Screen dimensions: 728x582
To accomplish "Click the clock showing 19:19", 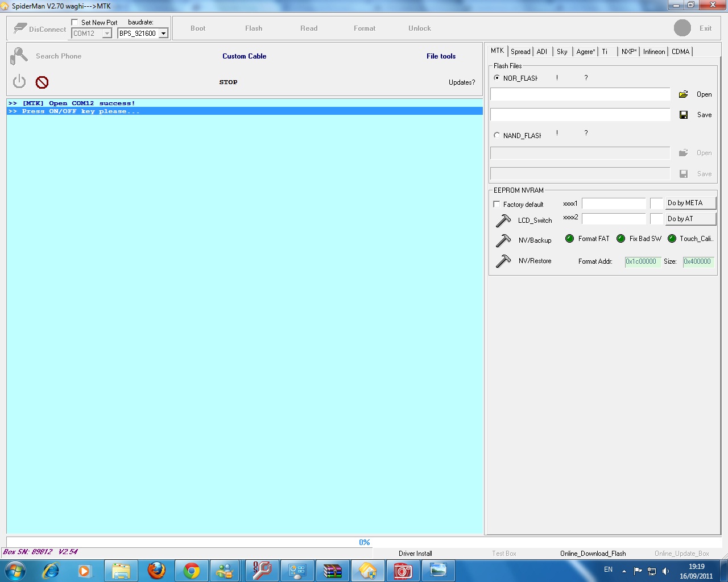I will point(696,567).
